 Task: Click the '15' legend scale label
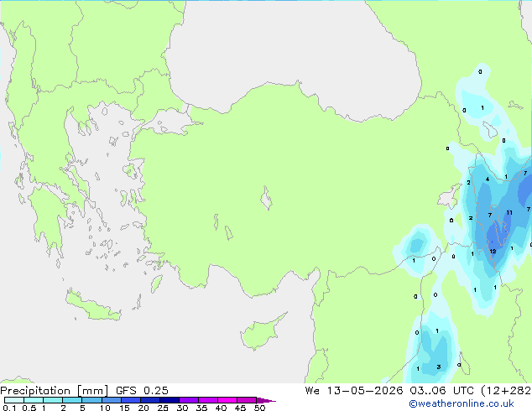pos(124,408)
